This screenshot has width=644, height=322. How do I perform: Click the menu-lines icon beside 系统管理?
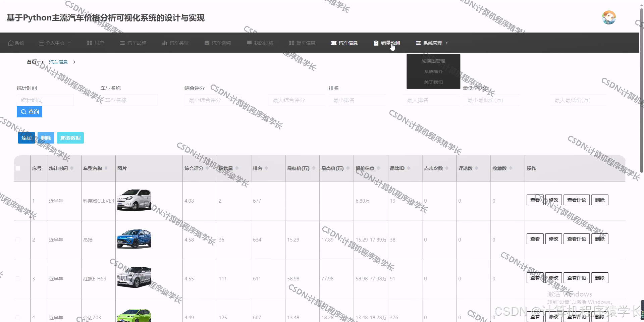pyautogui.click(x=418, y=43)
